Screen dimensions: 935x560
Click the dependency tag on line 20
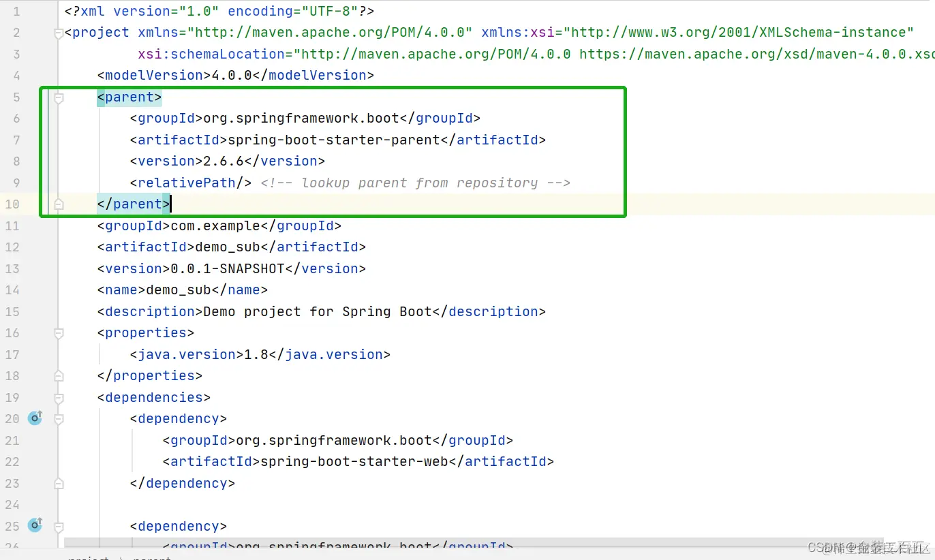pyautogui.click(x=179, y=418)
